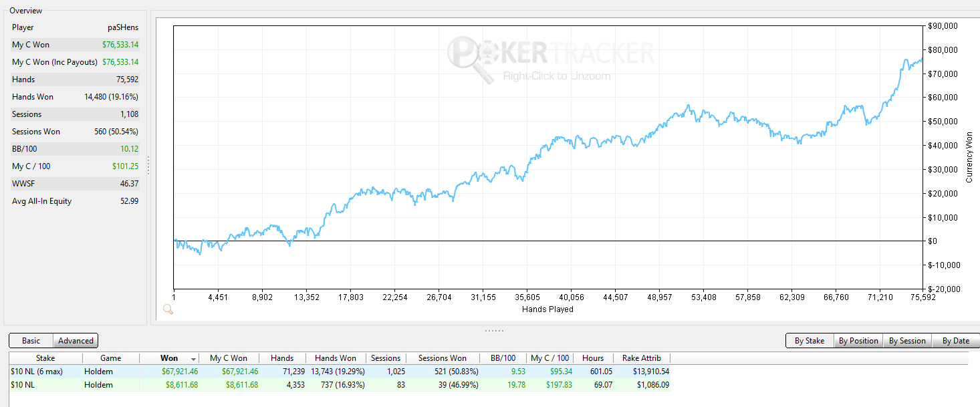The width and height of the screenshot is (980, 407).
Task: Sort table by Hands column
Action: point(283,358)
